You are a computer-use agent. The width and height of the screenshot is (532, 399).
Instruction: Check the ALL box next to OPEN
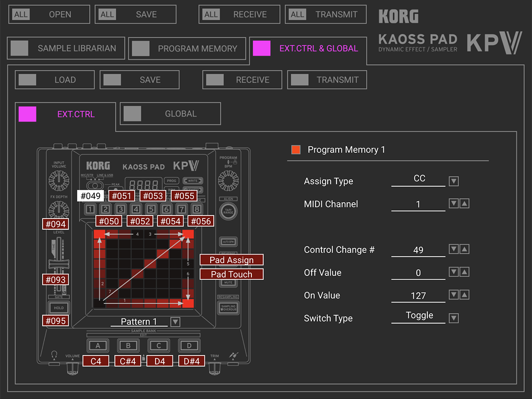pyautogui.click(x=21, y=14)
